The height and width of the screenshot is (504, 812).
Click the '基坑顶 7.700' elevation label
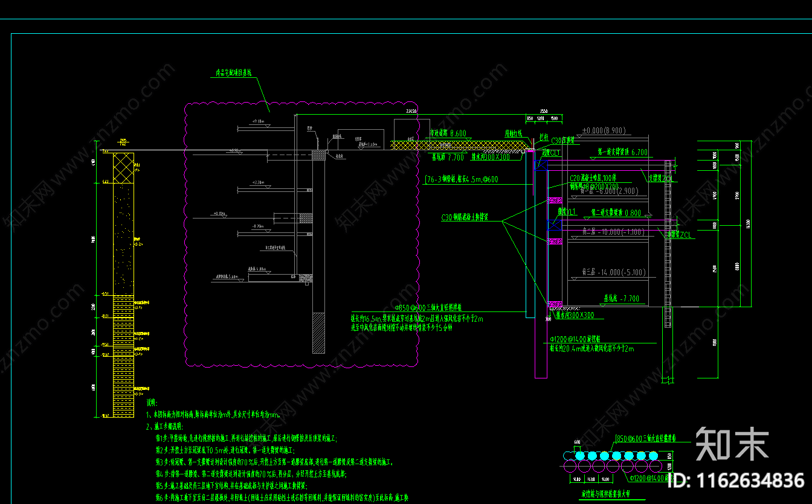point(448,157)
